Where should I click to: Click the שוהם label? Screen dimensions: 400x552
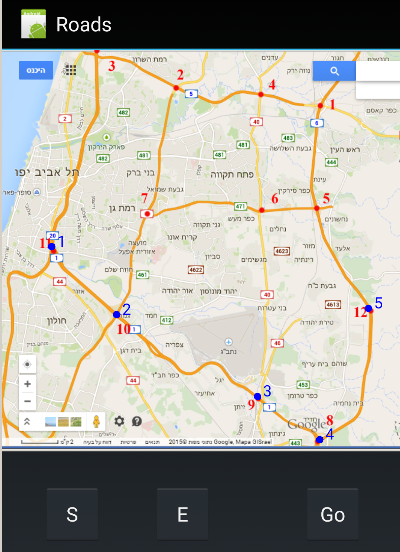[x=340, y=364]
